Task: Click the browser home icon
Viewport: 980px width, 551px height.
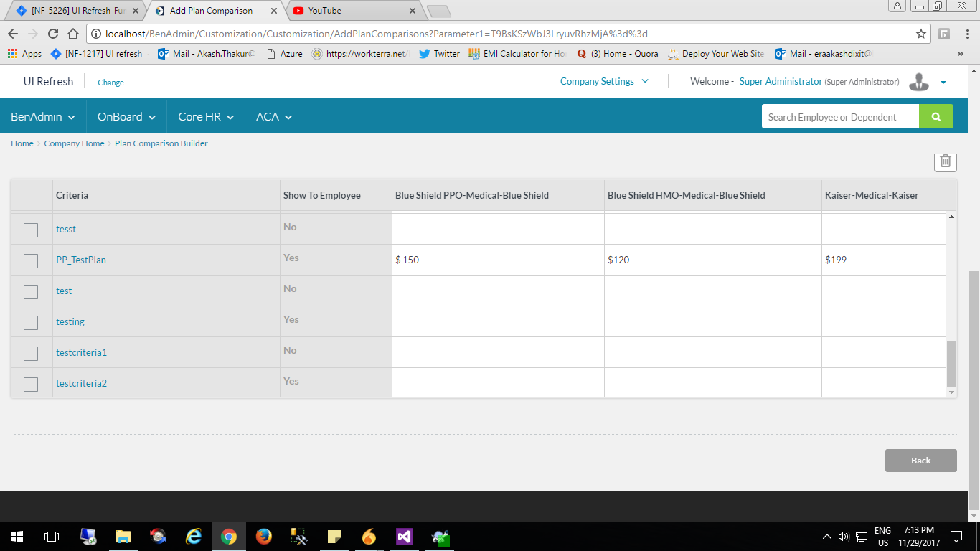Action: (x=72, y=34)
